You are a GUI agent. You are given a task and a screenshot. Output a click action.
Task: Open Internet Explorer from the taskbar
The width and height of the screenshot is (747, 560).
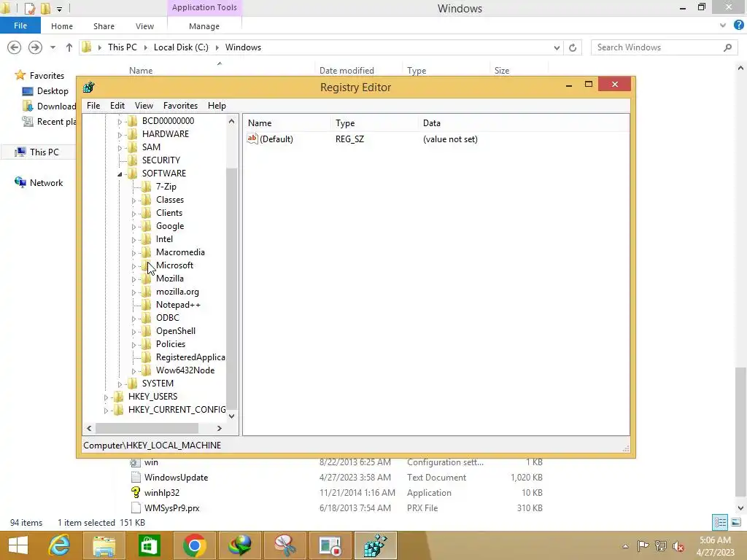(59, 545)
